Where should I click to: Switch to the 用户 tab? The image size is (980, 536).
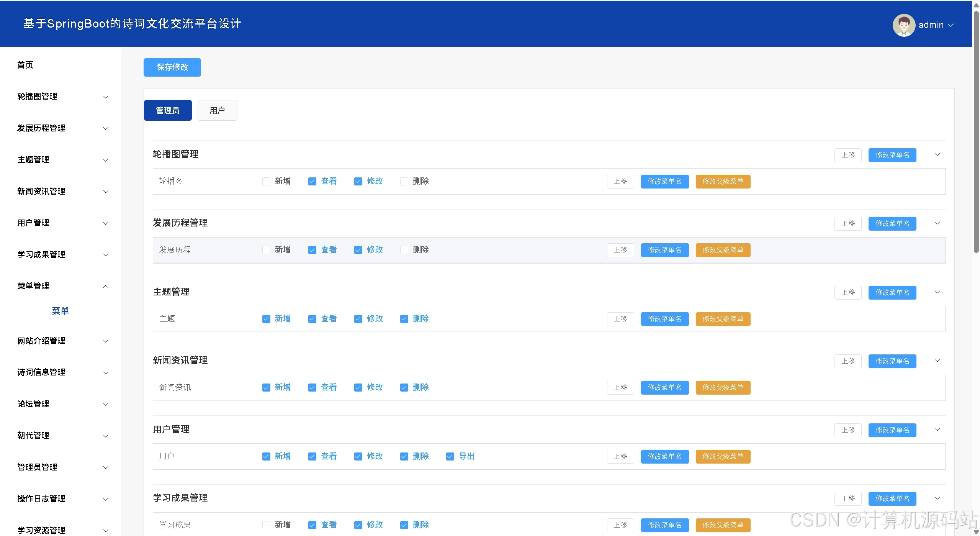point(217,110)
